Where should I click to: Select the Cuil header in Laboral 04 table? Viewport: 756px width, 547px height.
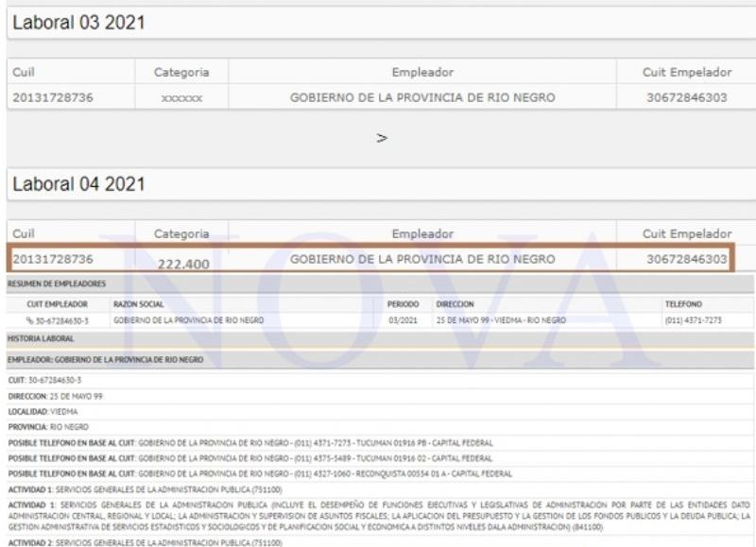pyautogui.click(x=24, y=233)
